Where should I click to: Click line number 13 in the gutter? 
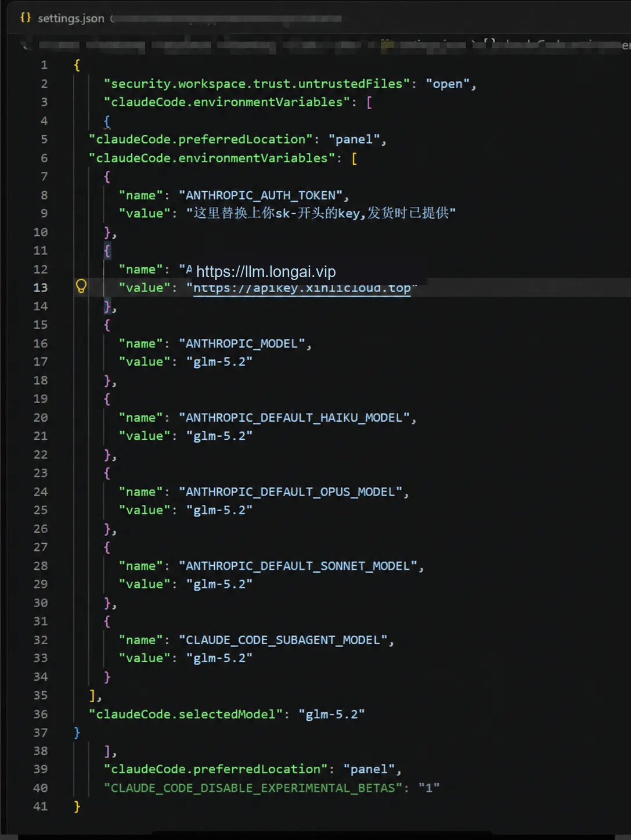tap(41, 288)
